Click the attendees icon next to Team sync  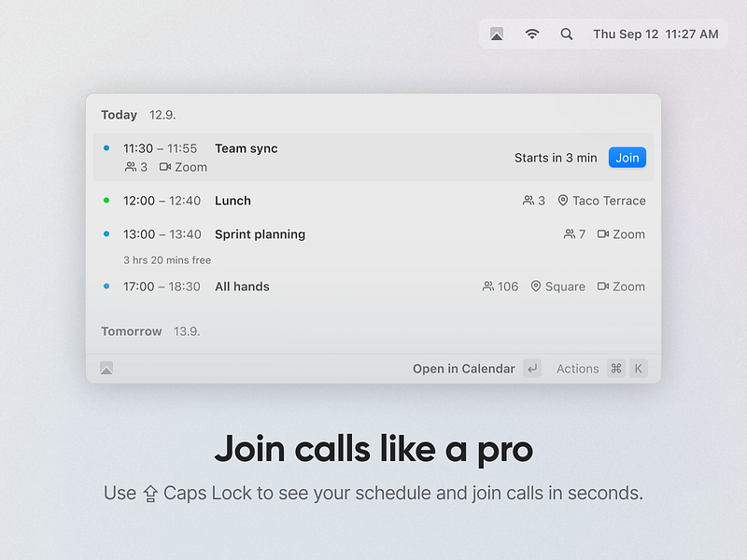[x=130, y=167]
